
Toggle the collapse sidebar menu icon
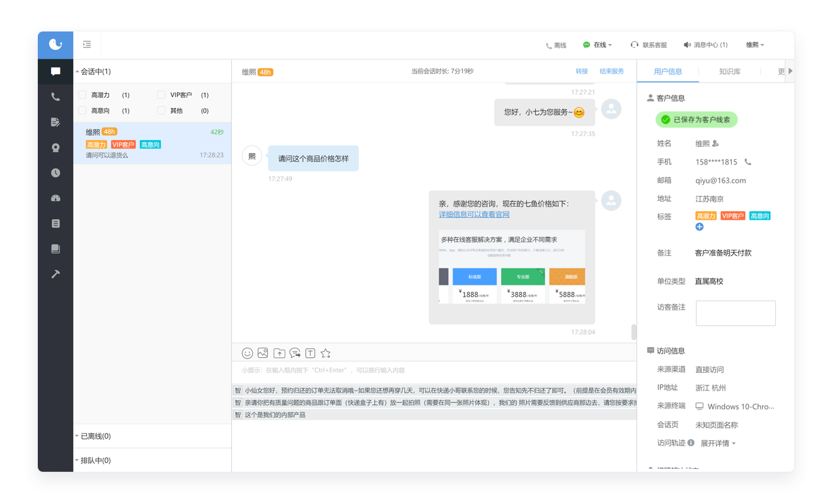(87, 45)
